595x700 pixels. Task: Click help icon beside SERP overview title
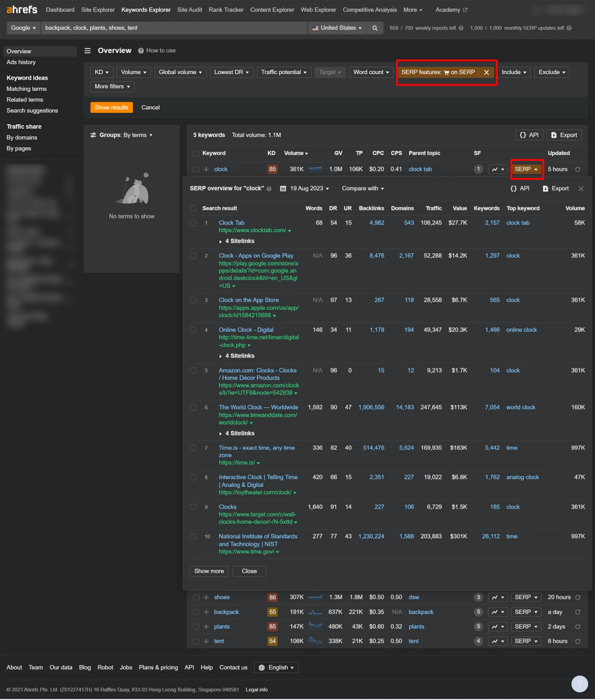[269, 189]
